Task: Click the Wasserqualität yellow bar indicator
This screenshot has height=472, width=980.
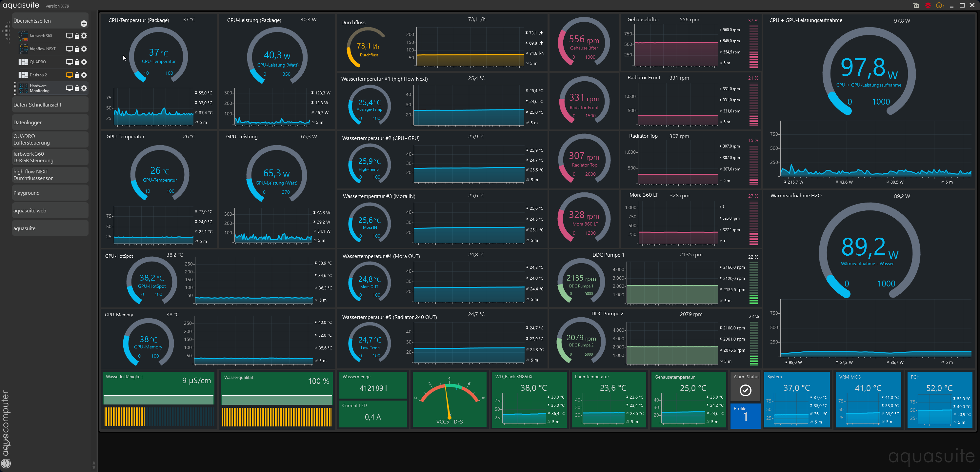Action: tap(277, 417)
